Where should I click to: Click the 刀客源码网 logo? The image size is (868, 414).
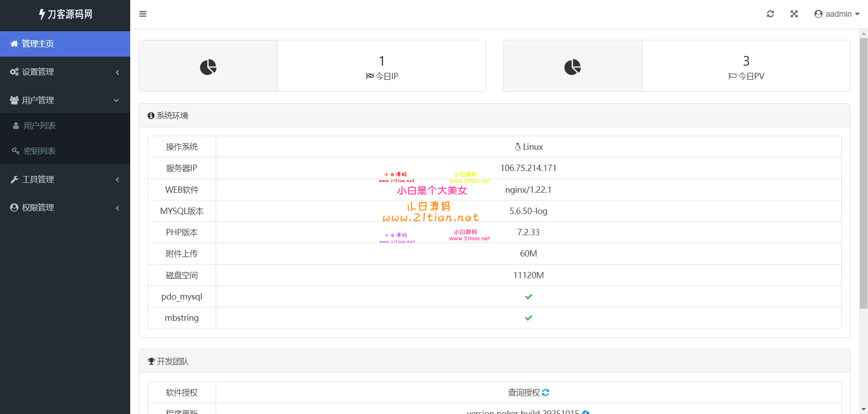[65, 14]
